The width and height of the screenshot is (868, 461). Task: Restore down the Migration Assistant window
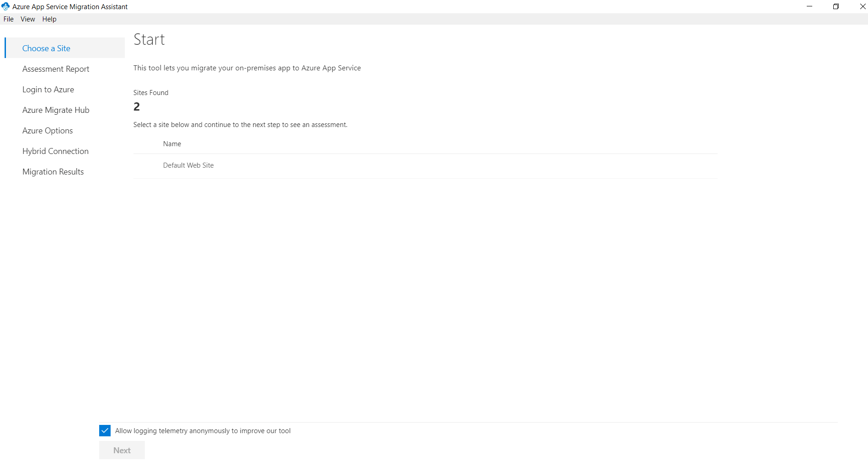pyautogui.click(x=836, y=6)
